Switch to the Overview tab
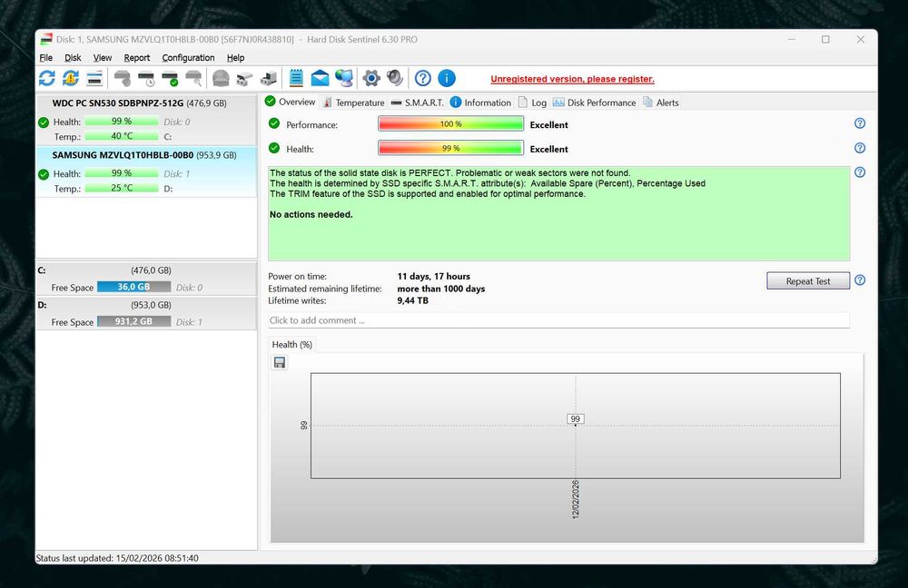908x588 pixels. [x=291, y=102]
